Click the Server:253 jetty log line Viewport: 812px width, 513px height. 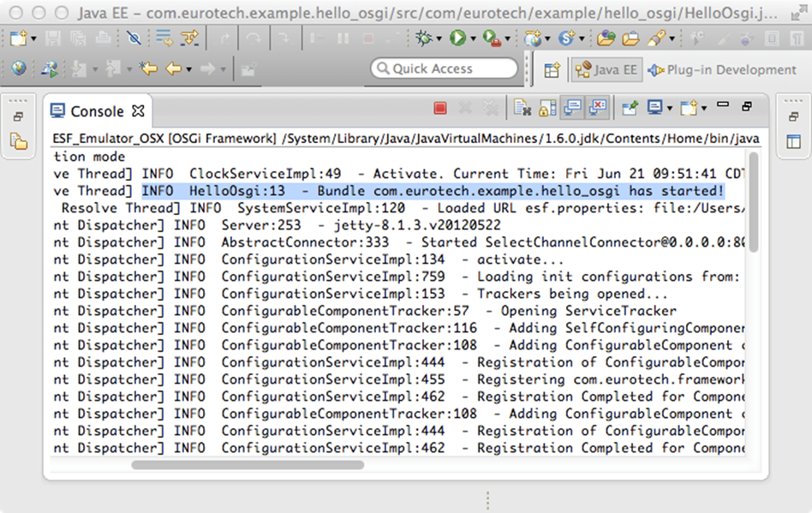[x=277, y=225]
